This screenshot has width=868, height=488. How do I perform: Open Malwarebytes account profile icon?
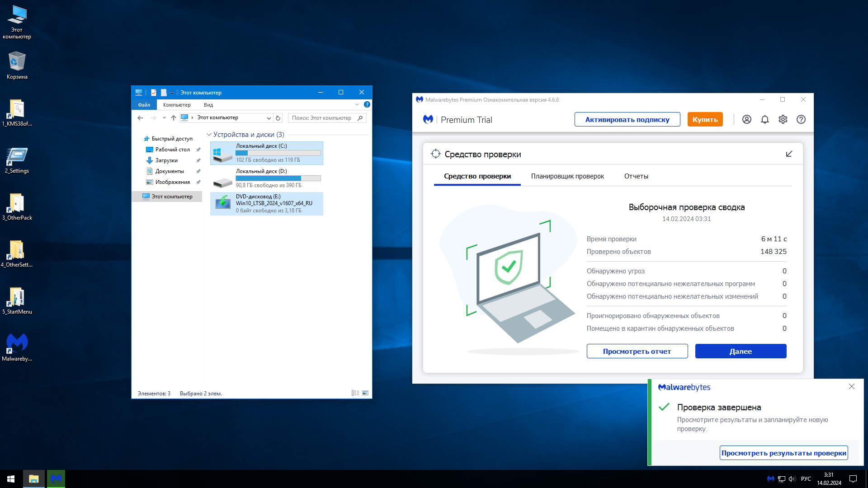[x=746, y=119]
